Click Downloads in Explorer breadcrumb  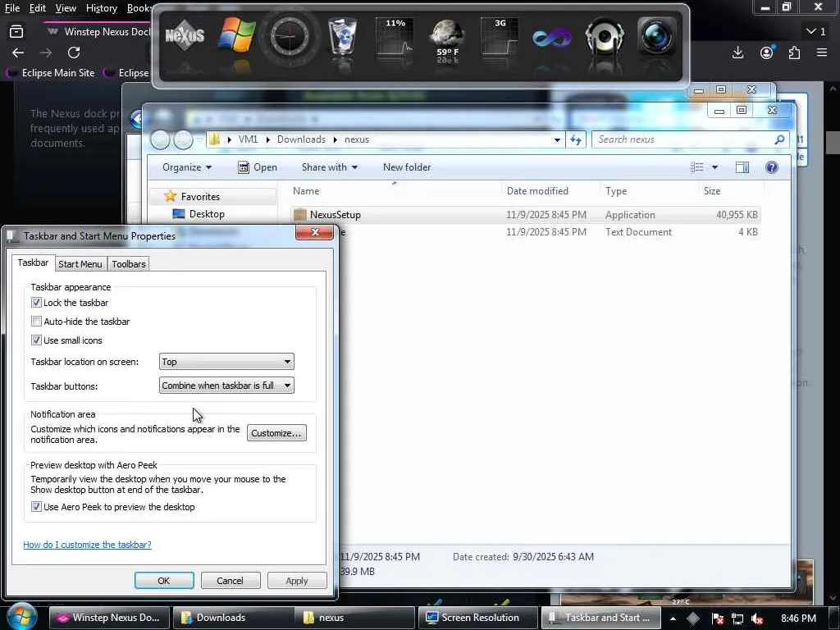301,139
